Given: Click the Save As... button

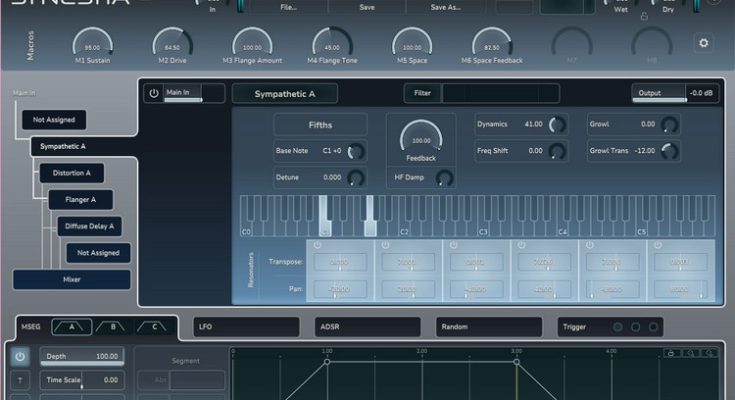Looking at the screenshot, I should [445, 6].
